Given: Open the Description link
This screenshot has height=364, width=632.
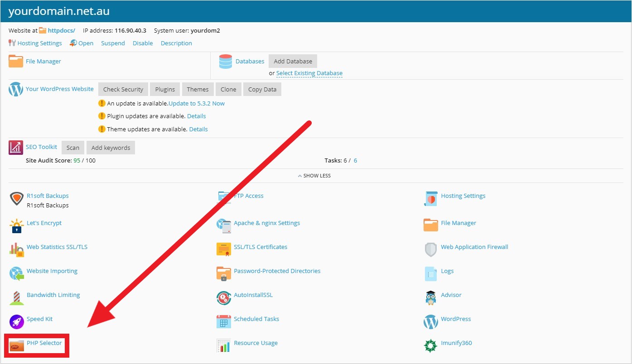Looking at the screenshot, I should coord(176,43).
